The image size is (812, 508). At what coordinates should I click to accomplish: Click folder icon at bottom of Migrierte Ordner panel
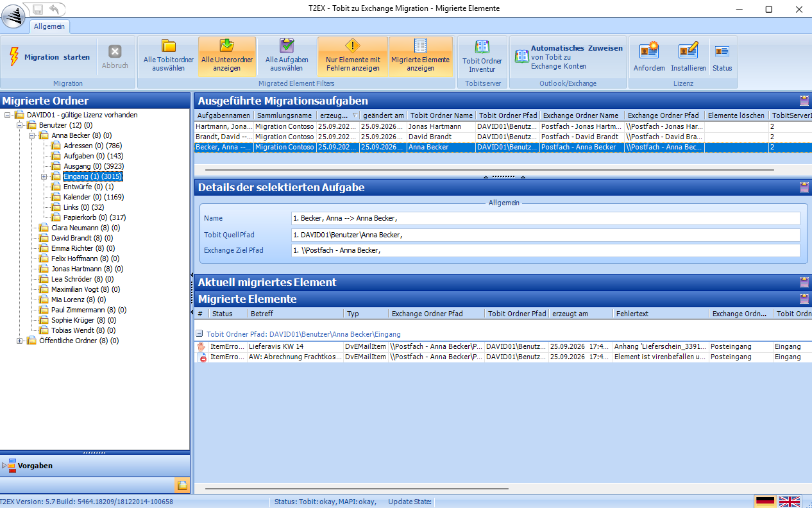[x=182, y=486]
